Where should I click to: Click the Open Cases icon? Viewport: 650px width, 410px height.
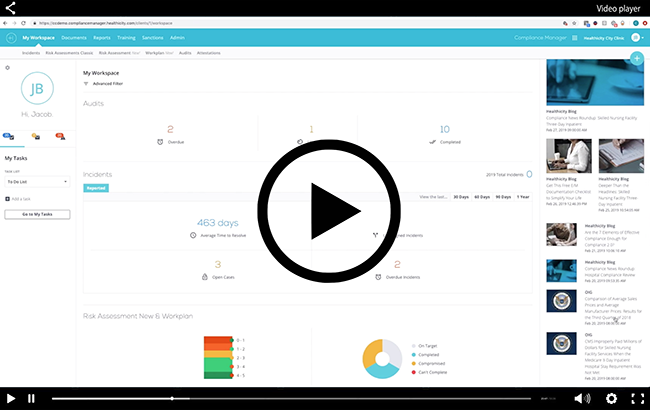205,277
